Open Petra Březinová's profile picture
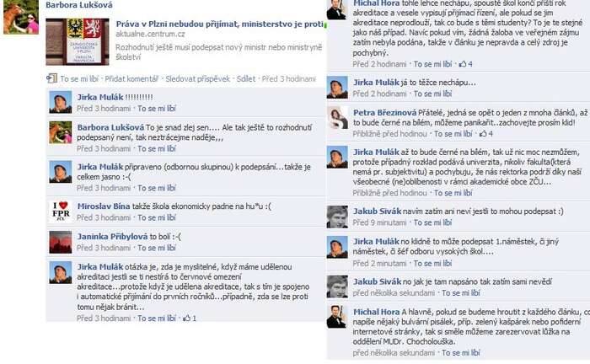590x364 pixels. point(337,118)
